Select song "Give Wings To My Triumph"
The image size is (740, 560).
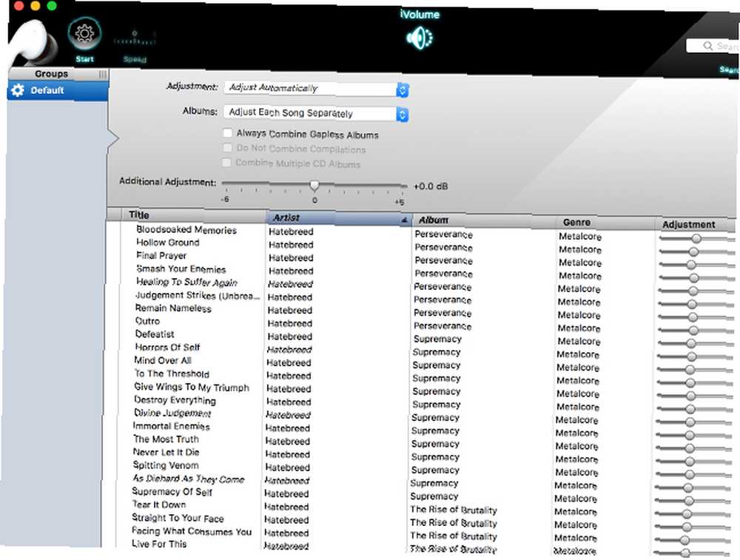pos(192,387)
